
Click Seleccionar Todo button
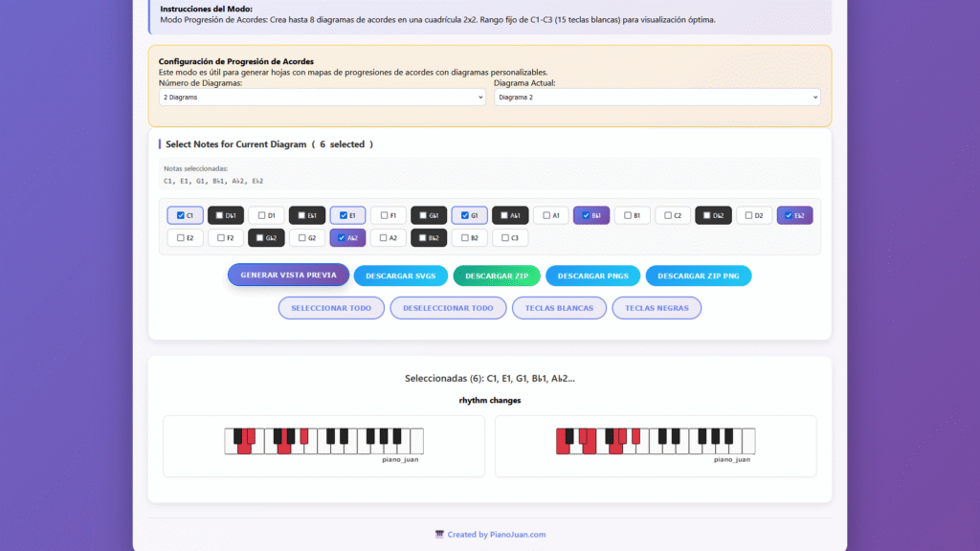coord(331,308)
